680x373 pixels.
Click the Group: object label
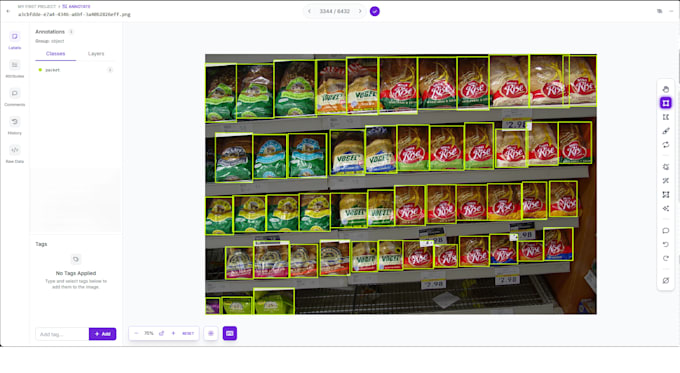point(49,41)
